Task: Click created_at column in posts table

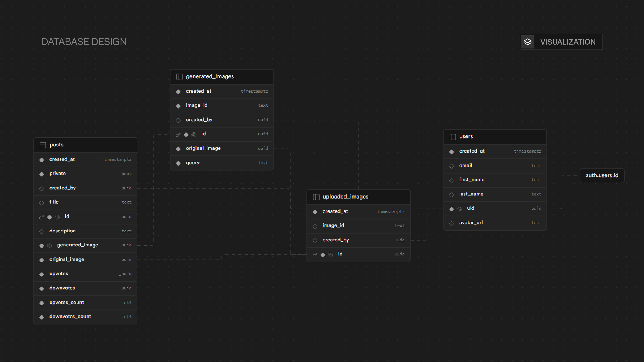Action: (85, 159)
